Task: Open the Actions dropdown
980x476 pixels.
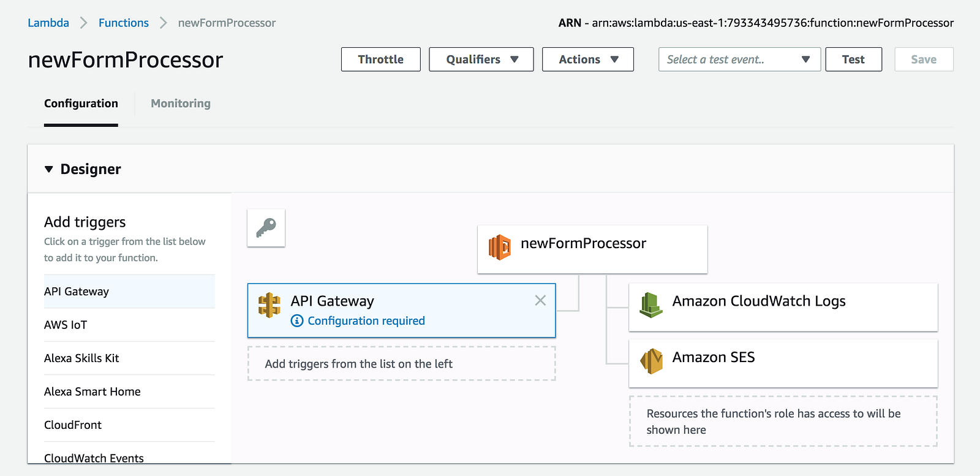Action: click(x=588, y=59)
